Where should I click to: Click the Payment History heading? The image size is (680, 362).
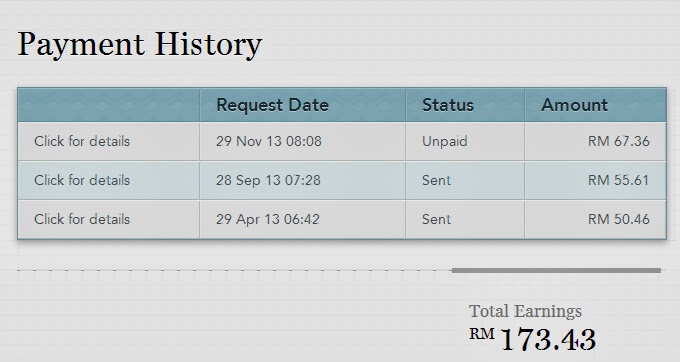[x=140, y=45]
